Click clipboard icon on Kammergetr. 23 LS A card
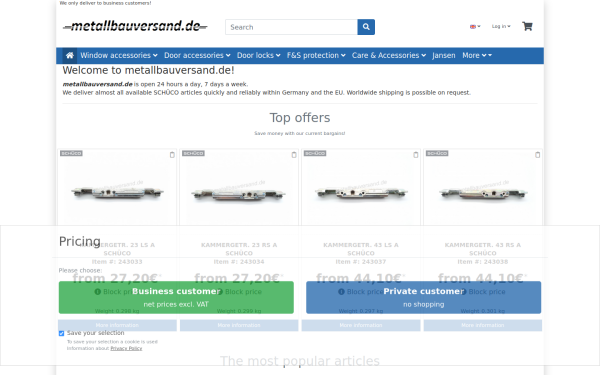This screenshot has width=600, height=375. click(x=172, y=155)
